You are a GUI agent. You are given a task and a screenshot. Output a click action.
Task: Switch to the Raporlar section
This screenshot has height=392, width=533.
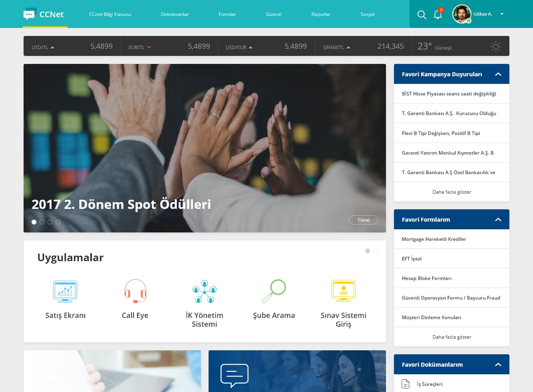[321, 14]
